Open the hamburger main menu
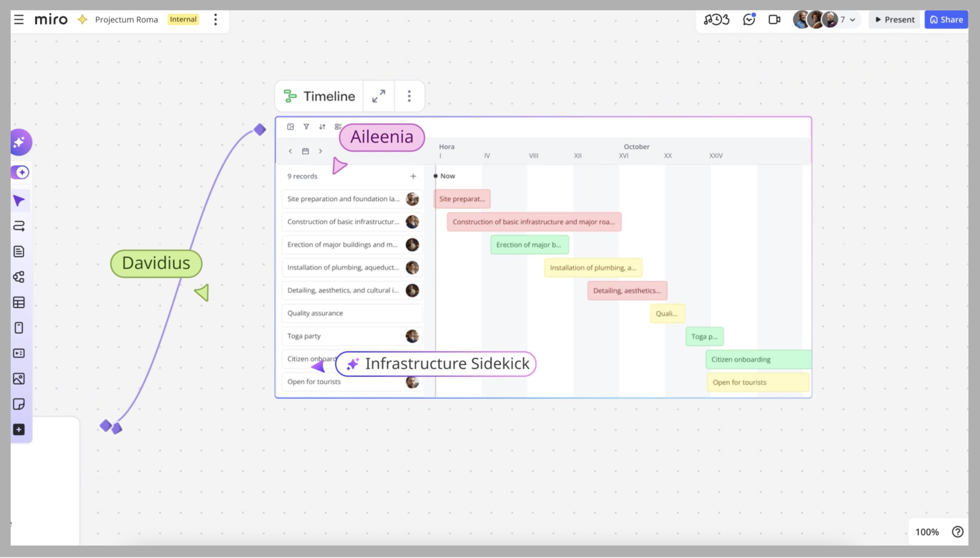The height and width of the screenshot is (558, 980). tap(19, 19)
